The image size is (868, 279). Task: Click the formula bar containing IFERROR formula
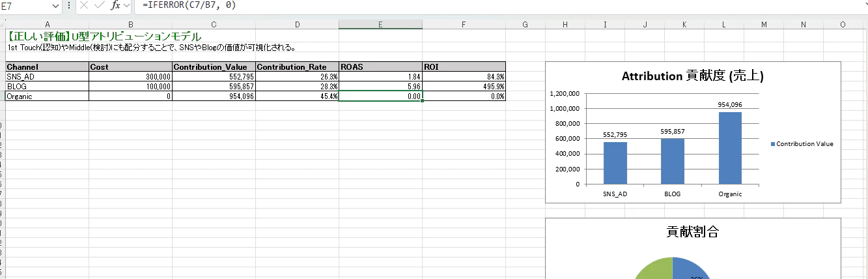tap(501, 5)
